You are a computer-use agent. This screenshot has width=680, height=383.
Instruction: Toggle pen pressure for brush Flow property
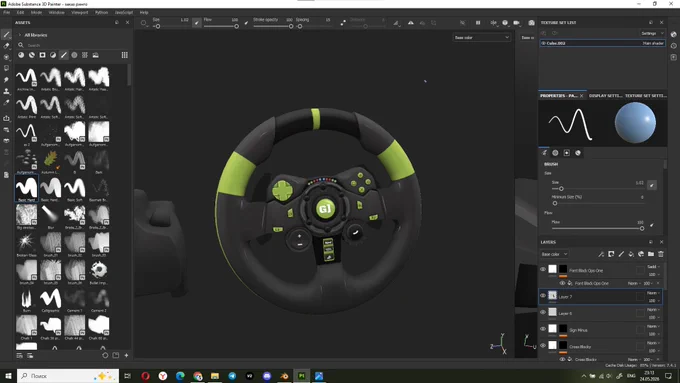click(x=651, y=225)
